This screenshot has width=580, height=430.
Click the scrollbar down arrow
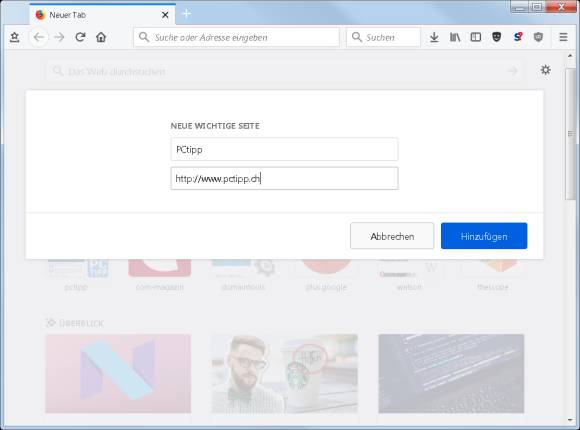(570, 420)
